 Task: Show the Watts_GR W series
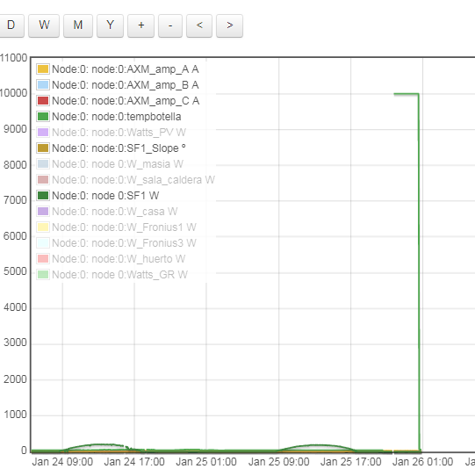pyautogui.click(x=120, y=275)
